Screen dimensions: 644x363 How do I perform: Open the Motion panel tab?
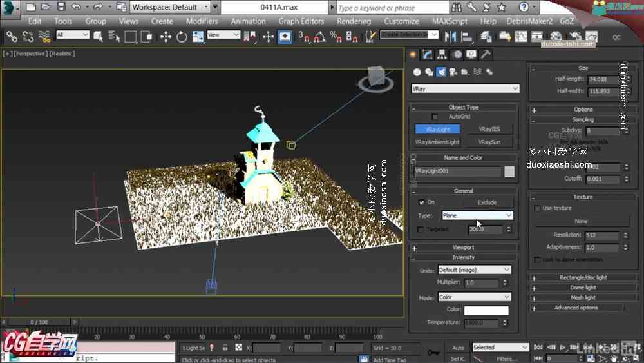457,54
